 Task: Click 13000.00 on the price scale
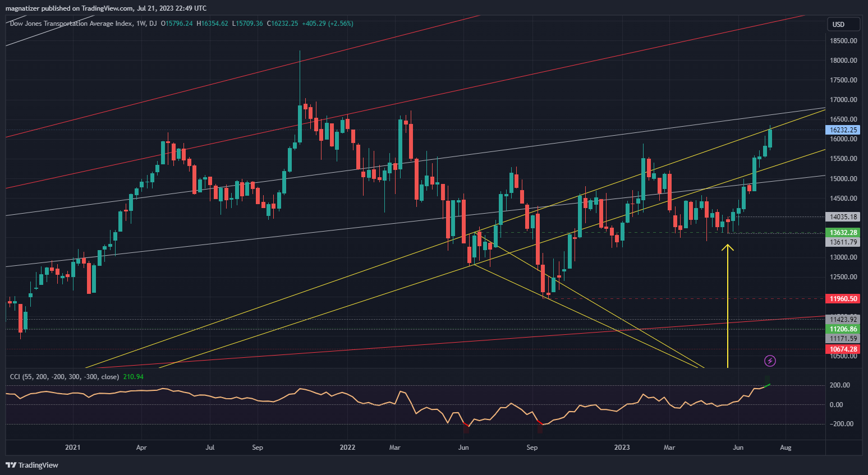(x=843, y=257)
